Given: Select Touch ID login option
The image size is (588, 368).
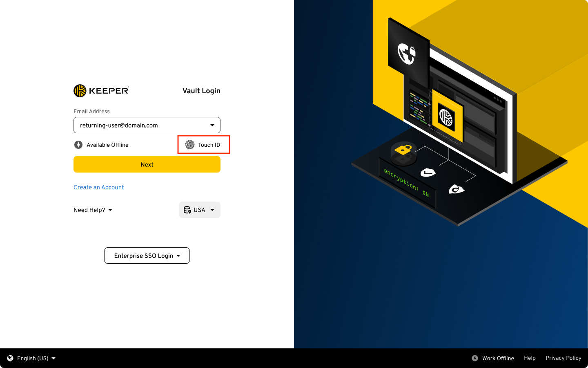Looking at the screenshot, I should point(203,145).
